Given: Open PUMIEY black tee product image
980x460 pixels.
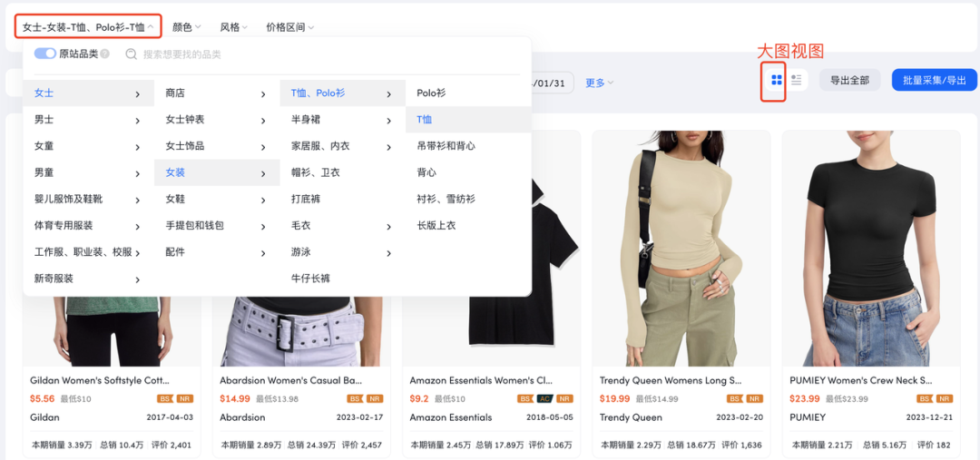Looking at the screenshot, I should click(871, 248).
